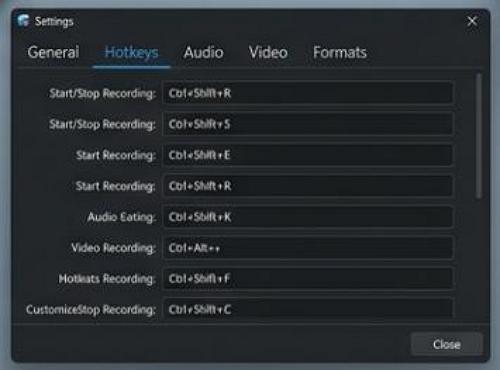Click the Close button
The height and width of the screenshot is (370, 500).
pos(447,344)
